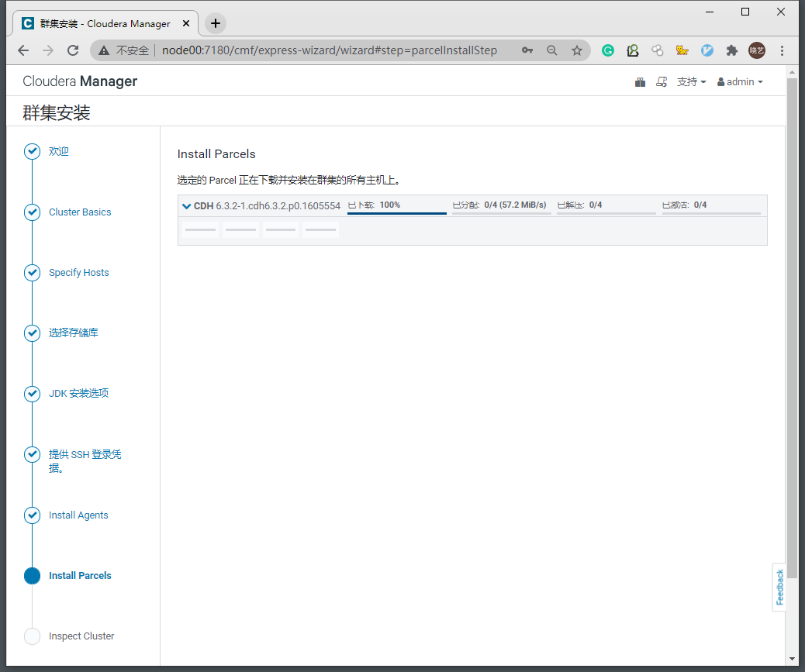
Task: Open the saved password key icon
Action: (527, 50)
